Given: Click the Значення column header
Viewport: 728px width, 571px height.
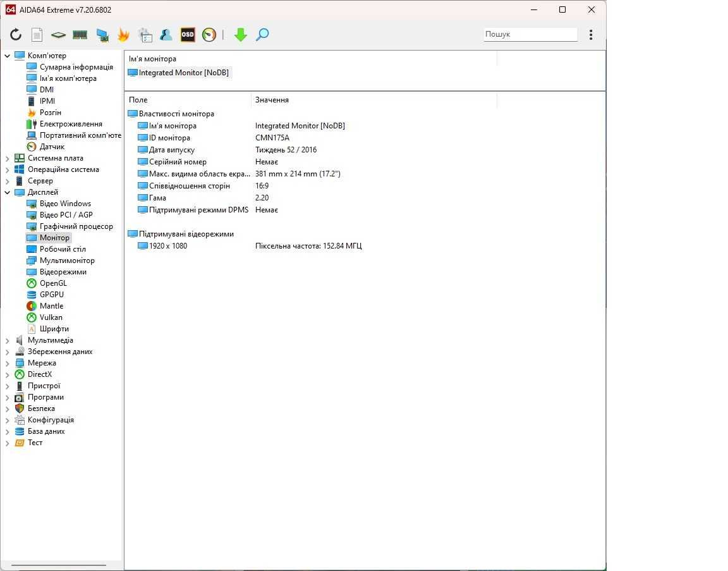Looking at the screenshot, I should [373, 100].
